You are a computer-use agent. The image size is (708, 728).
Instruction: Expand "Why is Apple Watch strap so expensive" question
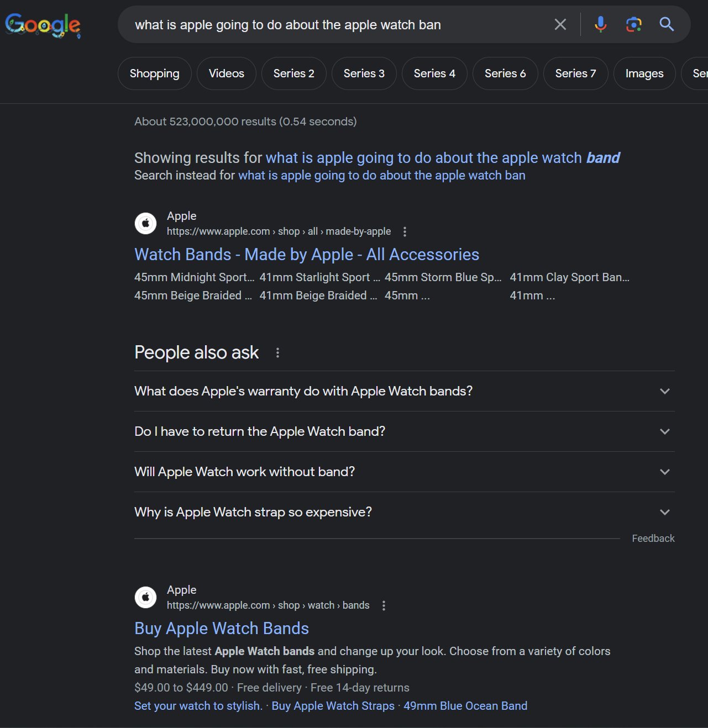point(404,512)
